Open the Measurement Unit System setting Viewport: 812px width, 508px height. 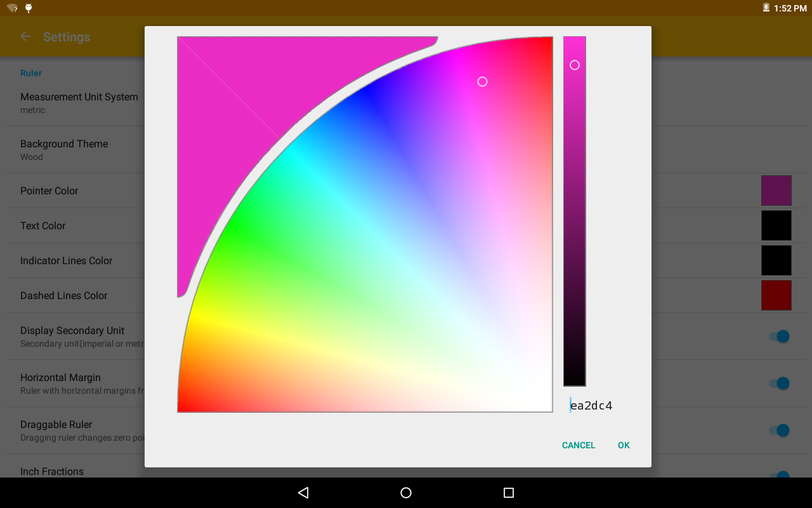(x=79, y=102)
